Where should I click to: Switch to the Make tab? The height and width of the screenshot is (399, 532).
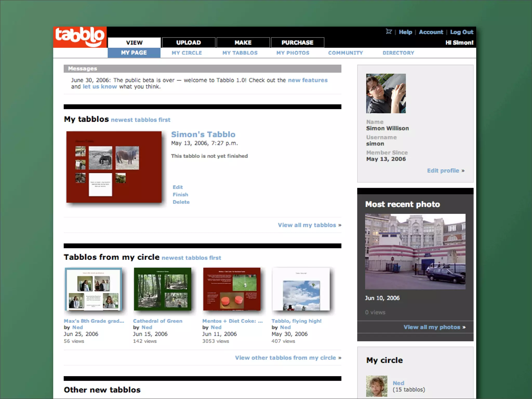243,43
